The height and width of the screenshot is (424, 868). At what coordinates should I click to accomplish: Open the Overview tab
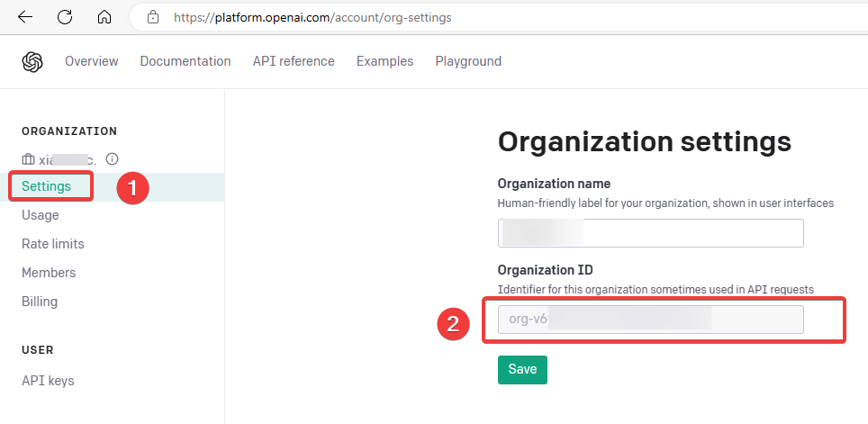click(x=91, y=61)
